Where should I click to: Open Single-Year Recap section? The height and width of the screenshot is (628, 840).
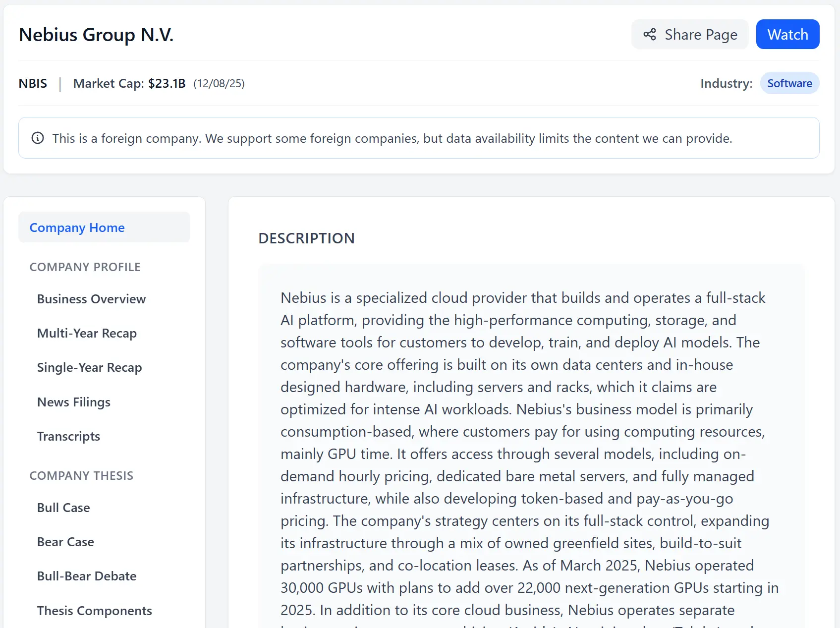90,367
